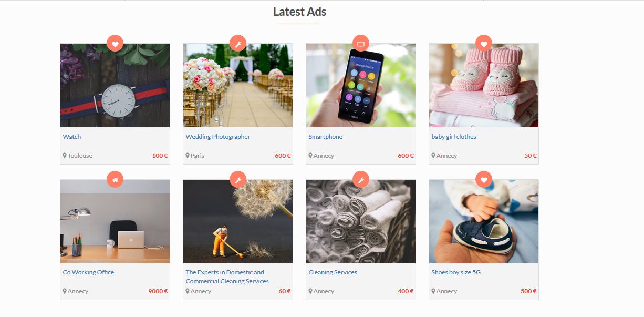The height and width of the screenshot is (317, 644).
Task: Click heart icon above baby girl clothes
Action: point(484,44)
